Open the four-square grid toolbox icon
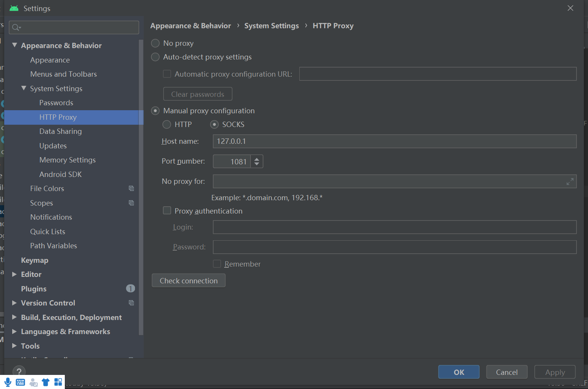Image resolution: width=588 pixels, height=389 pixels. pos(58,382)
